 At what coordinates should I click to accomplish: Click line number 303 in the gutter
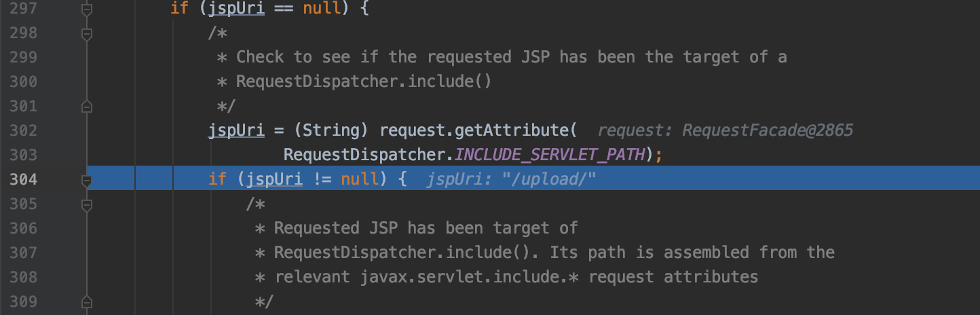pos(23,155)
